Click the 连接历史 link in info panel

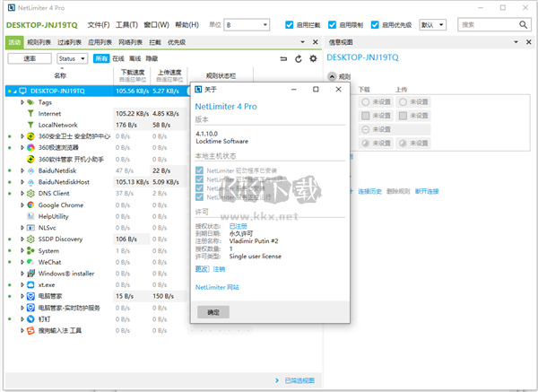(x=371, y=191)
